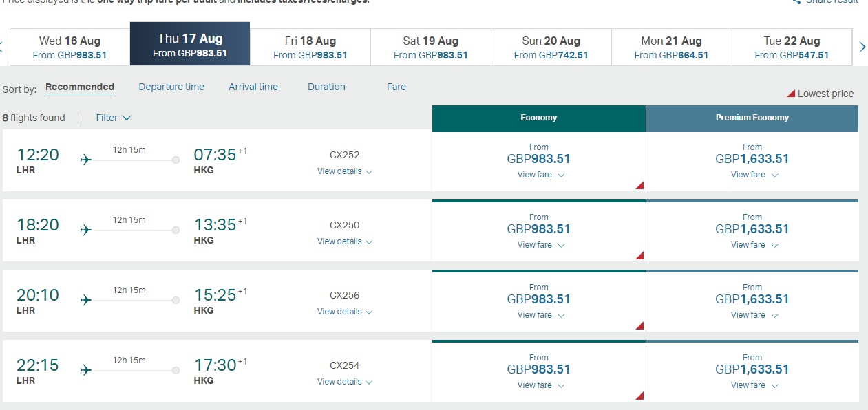Sort results by Duration

pos(326,87)
